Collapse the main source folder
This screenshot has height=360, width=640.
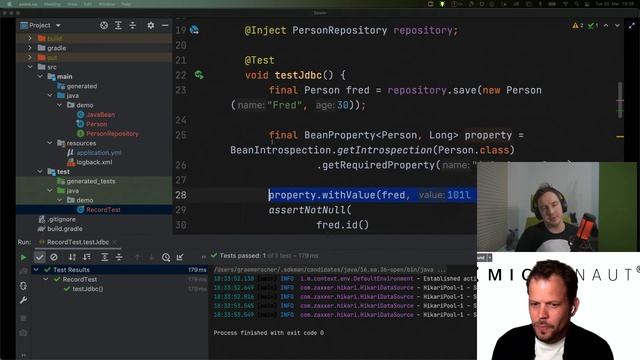point(40,76)
